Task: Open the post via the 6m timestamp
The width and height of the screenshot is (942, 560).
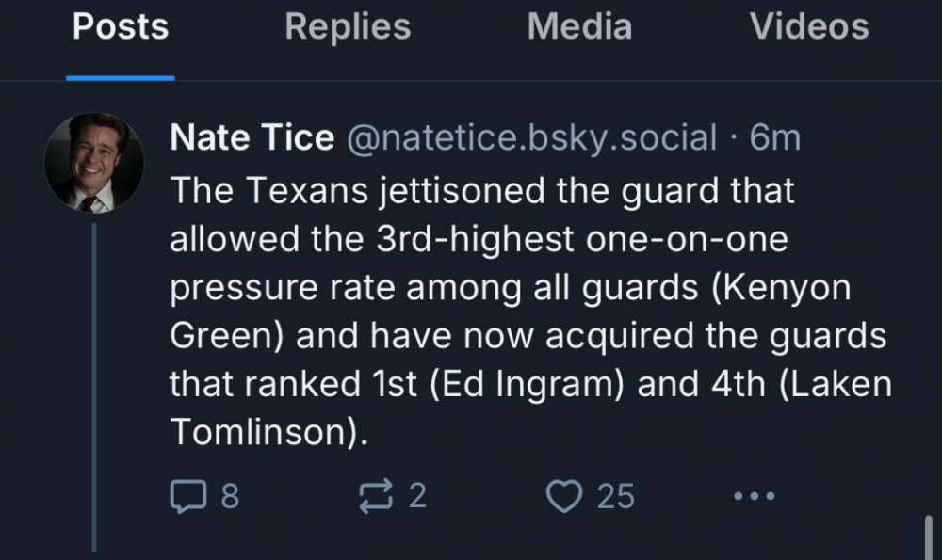Action: point(774,138)
